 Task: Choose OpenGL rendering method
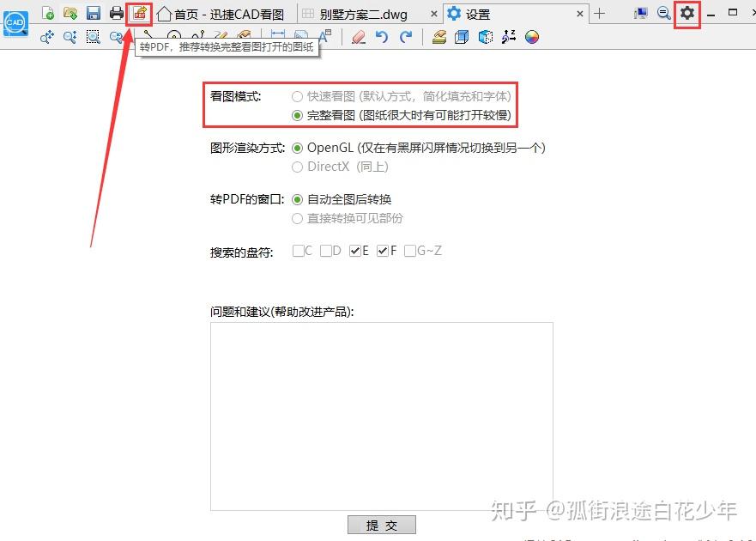pos(297,148)
